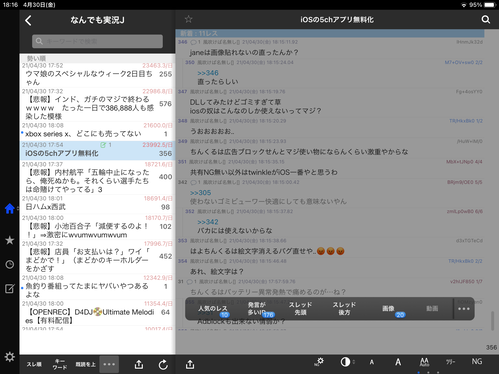Image resolution: width=499 pixels, height=374 pixels.
Task: Toggle the contrast / dark mode icon
Action: pos(345,362)
